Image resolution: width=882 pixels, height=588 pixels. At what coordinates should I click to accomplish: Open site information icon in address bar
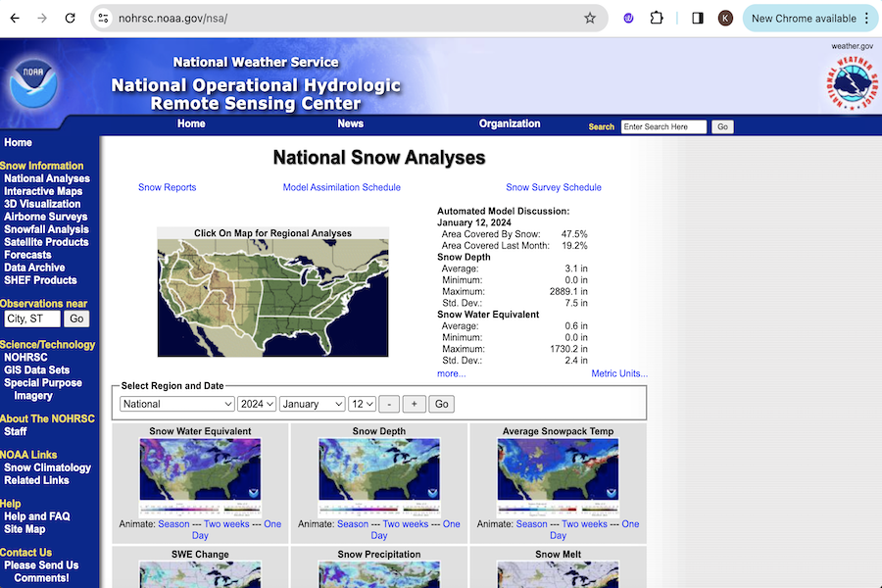click(104, 18)
